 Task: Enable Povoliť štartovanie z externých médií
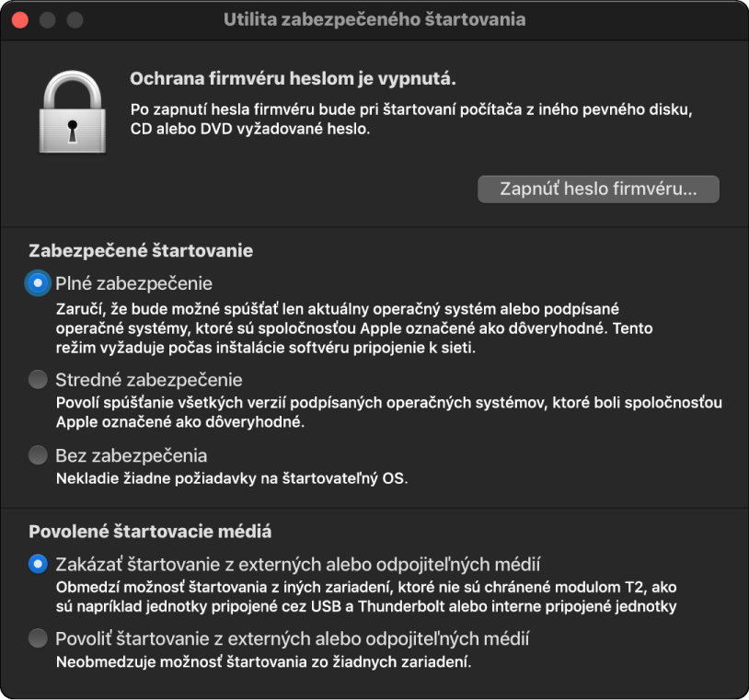click(x=36, y=638)
